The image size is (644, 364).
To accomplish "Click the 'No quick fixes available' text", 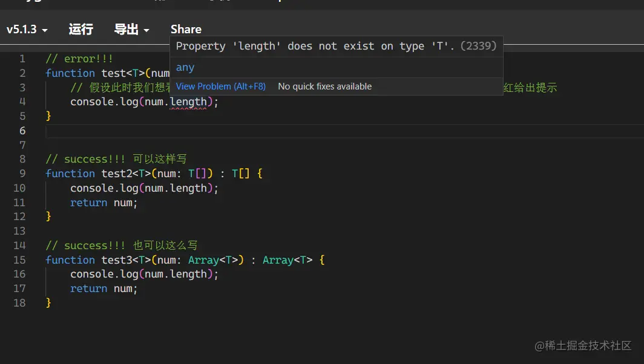I will 325,86.
